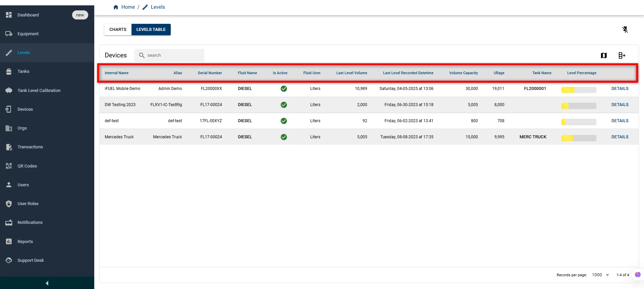Open Tanks via its sidebar icon
Image resolution: width=644 pixels, height=289 pixels.
point(9,71)
